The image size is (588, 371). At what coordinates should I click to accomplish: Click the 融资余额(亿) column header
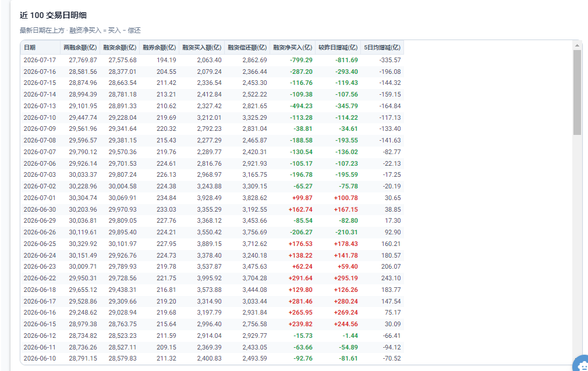(x=119, y=48)
